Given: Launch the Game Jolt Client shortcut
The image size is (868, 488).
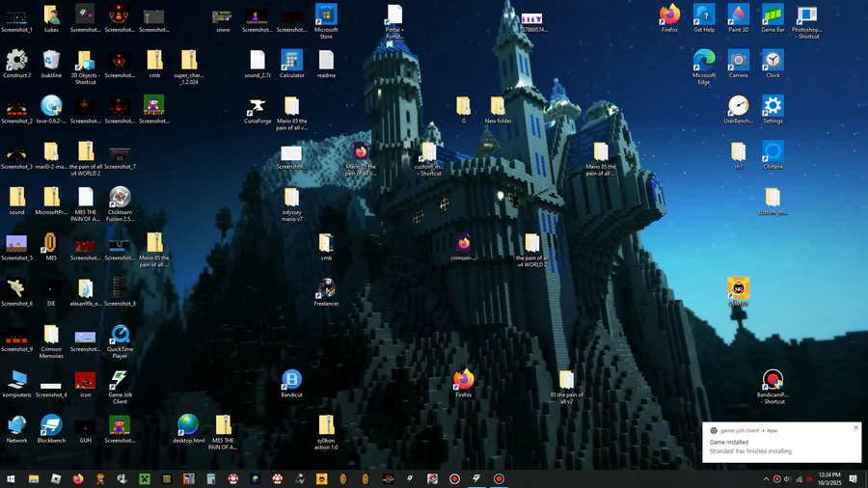Looking at the screenshot, I should (120, 386).
